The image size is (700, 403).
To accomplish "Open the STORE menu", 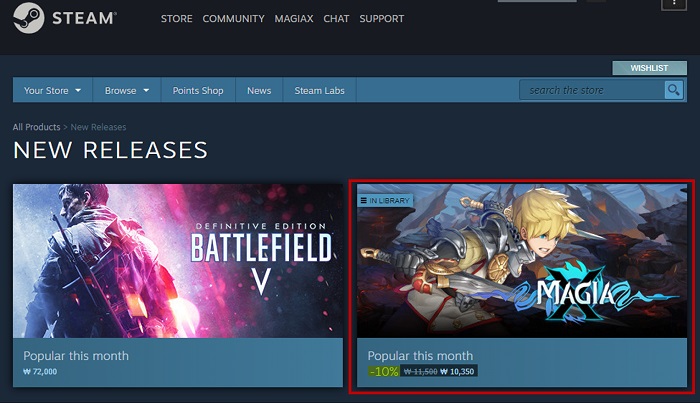I will [x=176, y=19].
